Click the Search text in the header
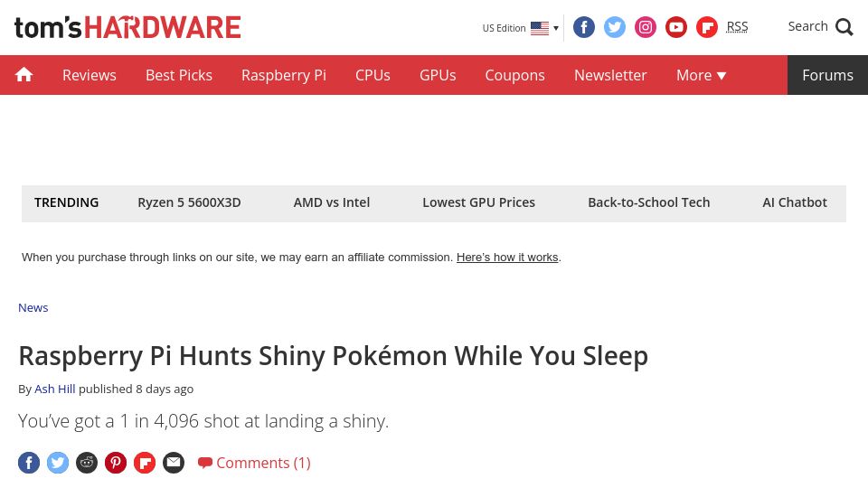This screenshot has width=868, height=488. pyautogui.click(x=807, y=26)
